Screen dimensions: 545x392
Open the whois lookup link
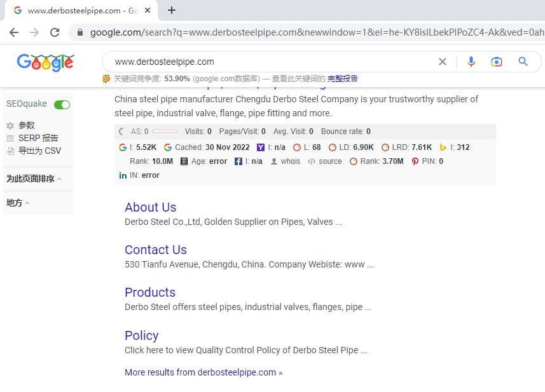click(x=291, y=161)
